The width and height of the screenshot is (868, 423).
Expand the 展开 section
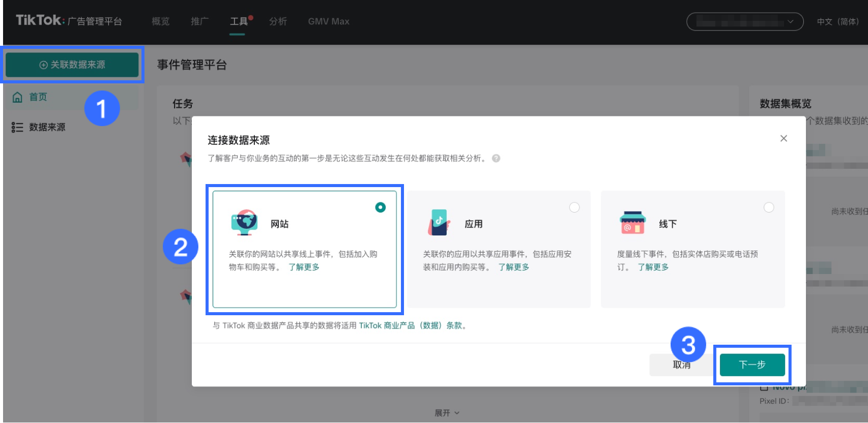447,413
